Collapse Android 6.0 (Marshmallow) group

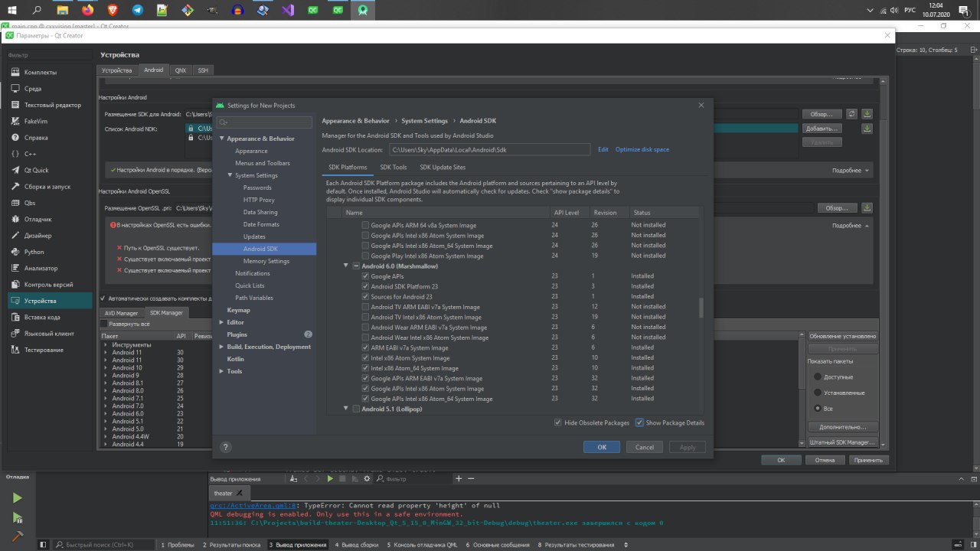[346, 266]
